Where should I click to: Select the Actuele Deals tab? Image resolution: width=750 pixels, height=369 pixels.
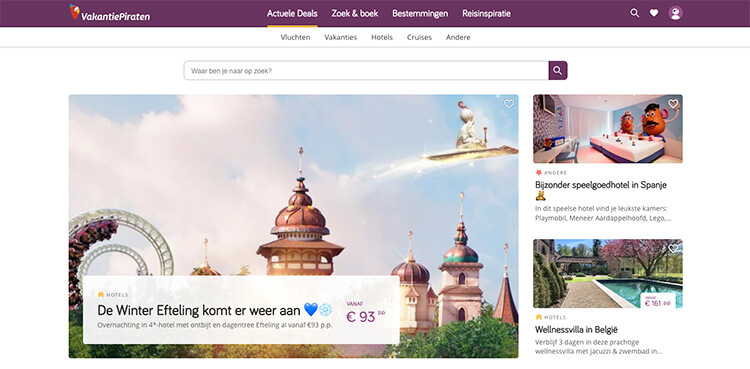coord(292,13)
